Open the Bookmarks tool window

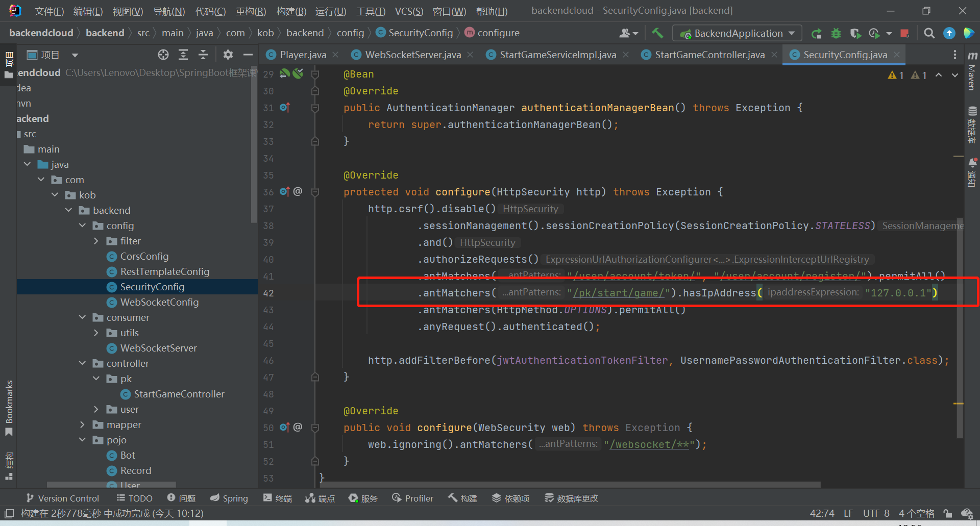(9, 408)
